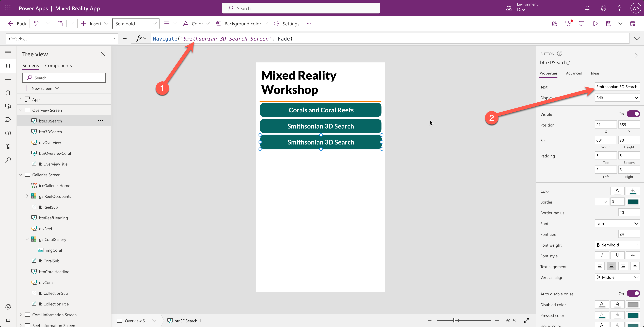This screenshot has height=327, width=644.
Task: Open the Advanced tools icon in left rail
Action: pos(8,147)
